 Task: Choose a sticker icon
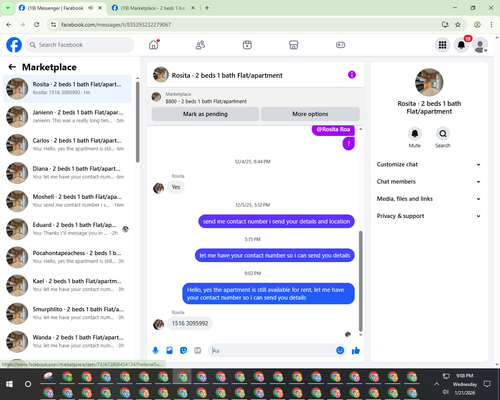(183, 350)
